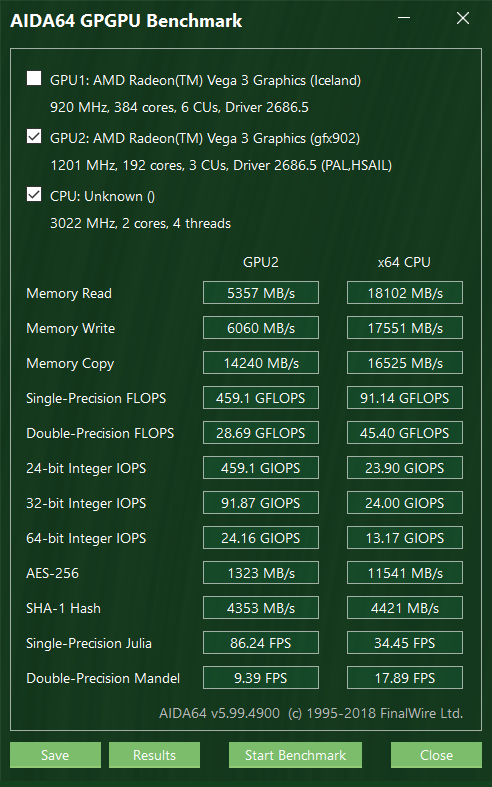
Task: Click the Memory Copy row label
Action: tap(70, 363)
